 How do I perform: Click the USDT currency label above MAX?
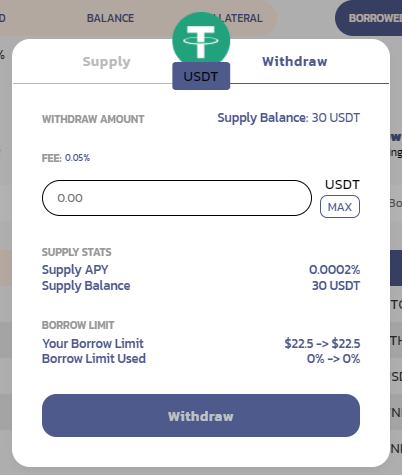coord(342,185)
